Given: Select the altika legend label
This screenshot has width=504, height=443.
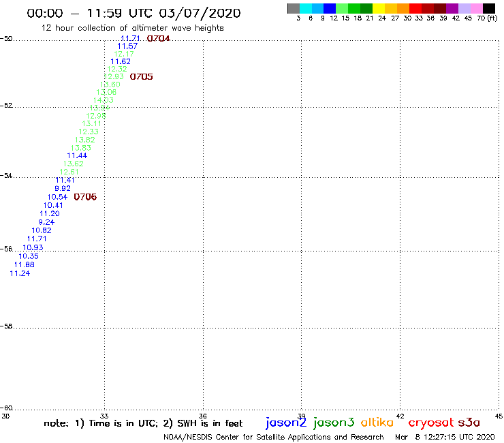Looking at the screenshot, I should click(377, 422).
